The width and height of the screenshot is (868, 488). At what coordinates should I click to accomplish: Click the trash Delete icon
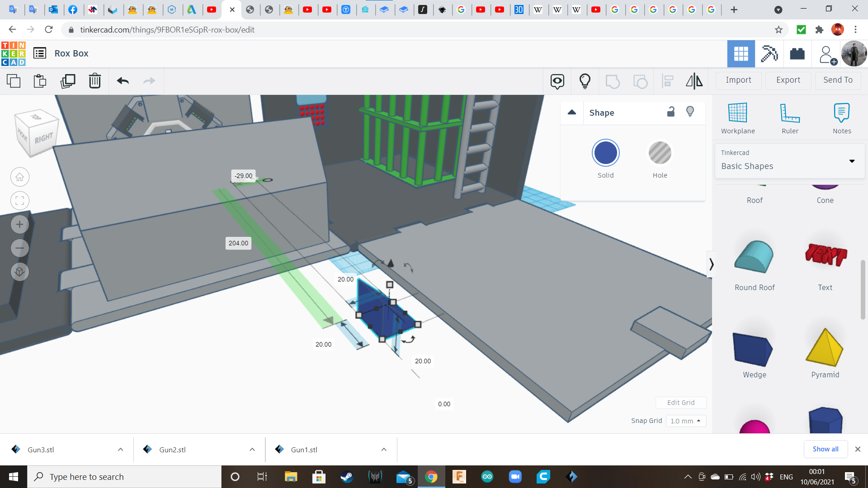(95, 81)
